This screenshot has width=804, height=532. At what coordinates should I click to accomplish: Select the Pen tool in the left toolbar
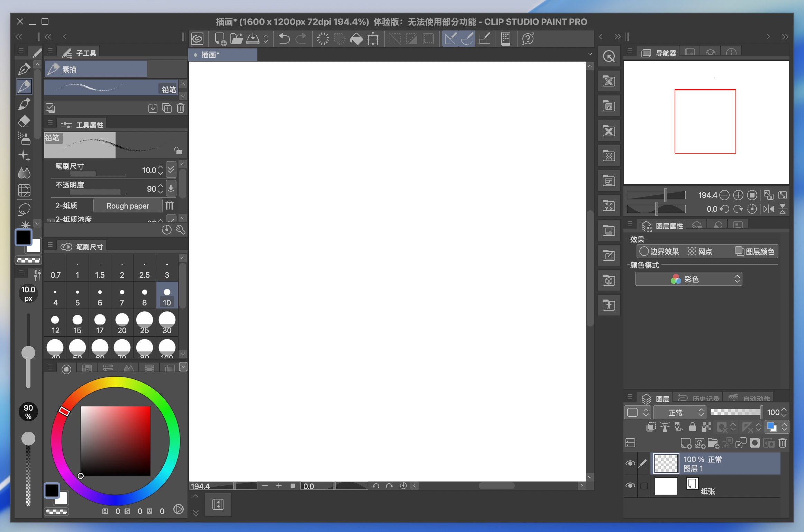tap(24, 69)
